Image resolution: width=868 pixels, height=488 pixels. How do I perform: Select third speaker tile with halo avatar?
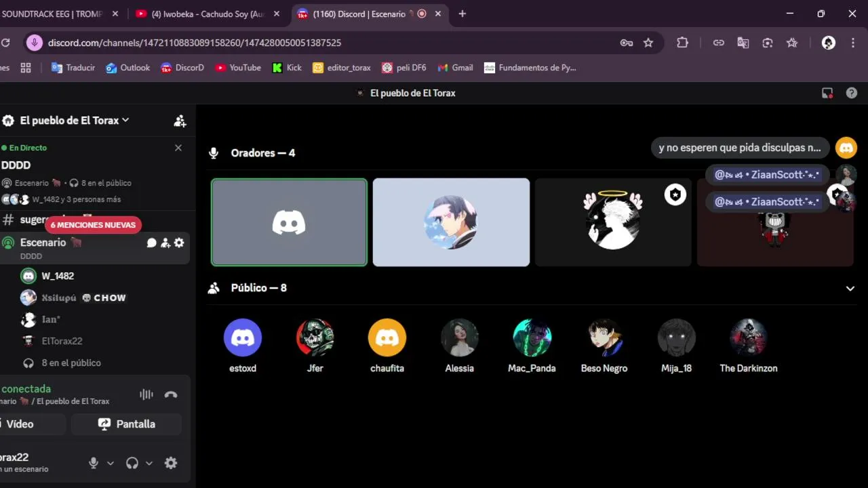[613, 222]
